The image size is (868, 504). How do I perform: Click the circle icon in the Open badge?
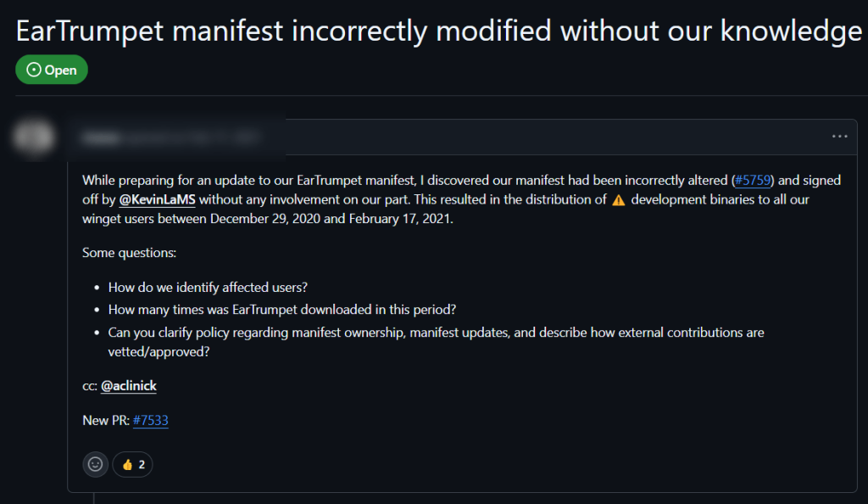pyautogui.click(x=34, y=70)
